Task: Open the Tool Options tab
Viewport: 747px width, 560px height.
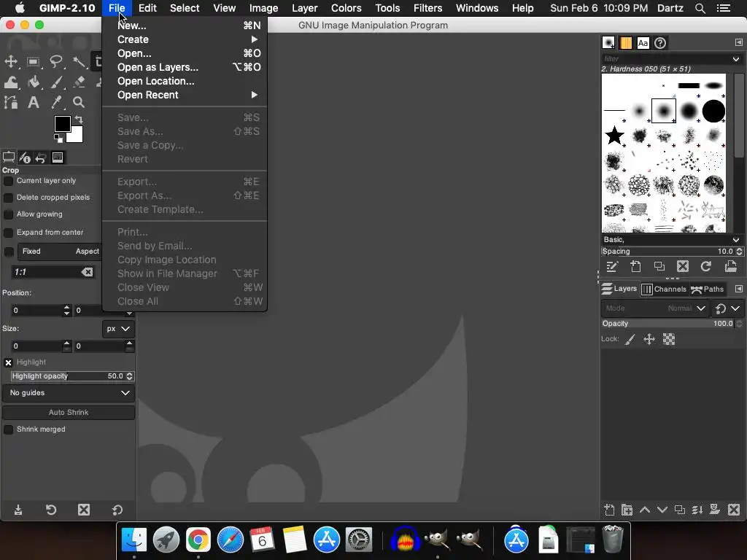Action: [x=9, y=157]
